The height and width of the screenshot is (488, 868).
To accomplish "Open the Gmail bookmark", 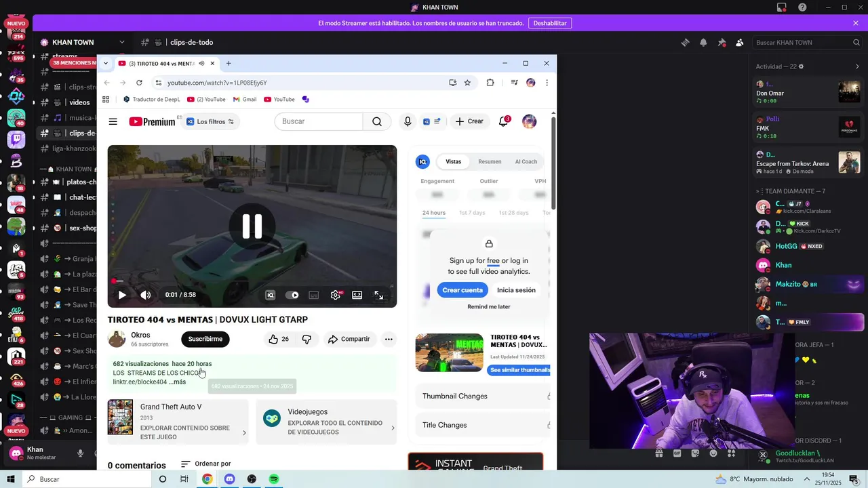I will (x=245, y=100).
